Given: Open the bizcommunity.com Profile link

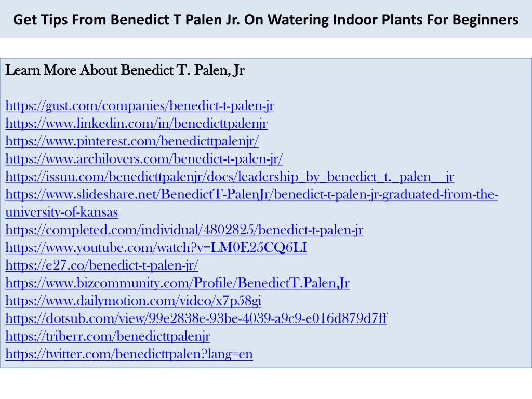Looking at the screenshot, I should (178, 283).
